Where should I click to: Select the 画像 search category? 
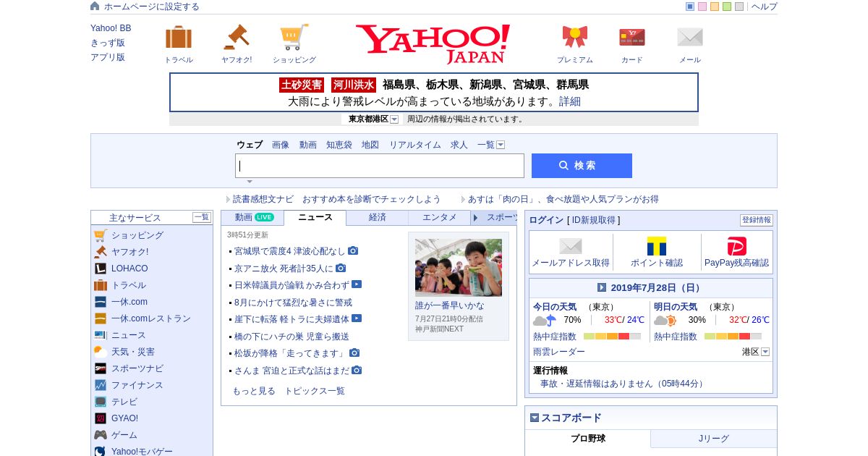281,145
